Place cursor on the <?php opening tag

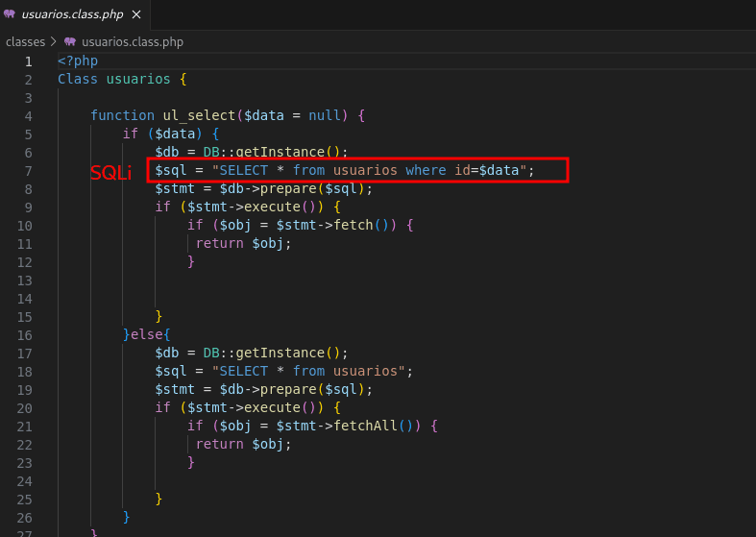78,61
